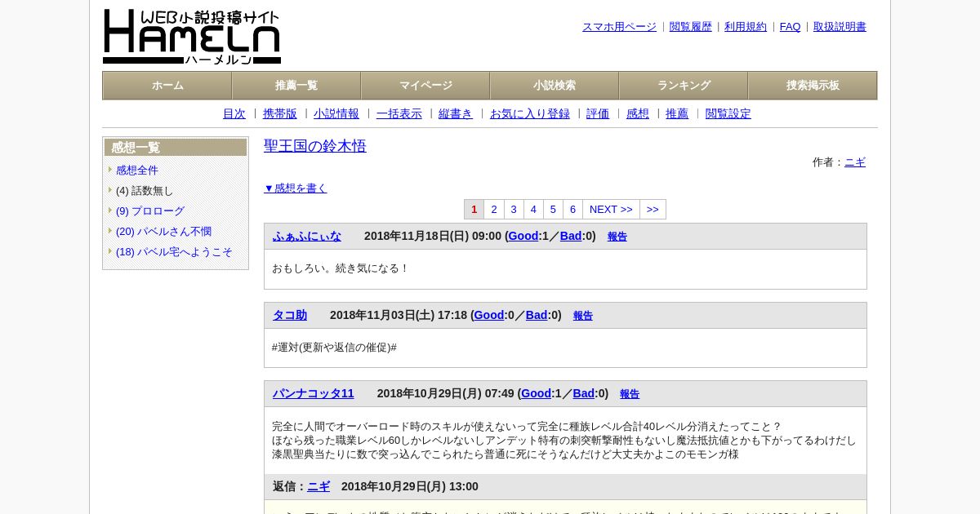Click 一括表示 in sub navigation
Screen dimensions: 980x514
point(399,114)
